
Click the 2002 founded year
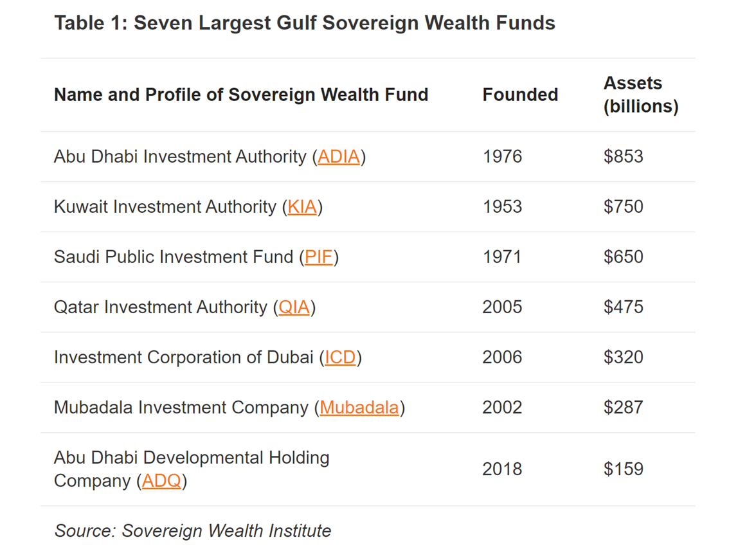coord(502,408)
